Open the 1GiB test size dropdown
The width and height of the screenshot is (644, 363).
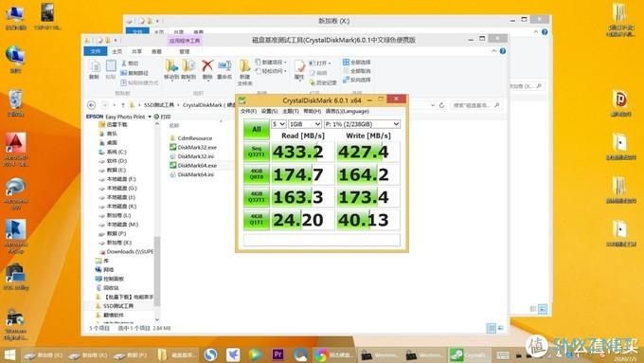tap(305, 124)
